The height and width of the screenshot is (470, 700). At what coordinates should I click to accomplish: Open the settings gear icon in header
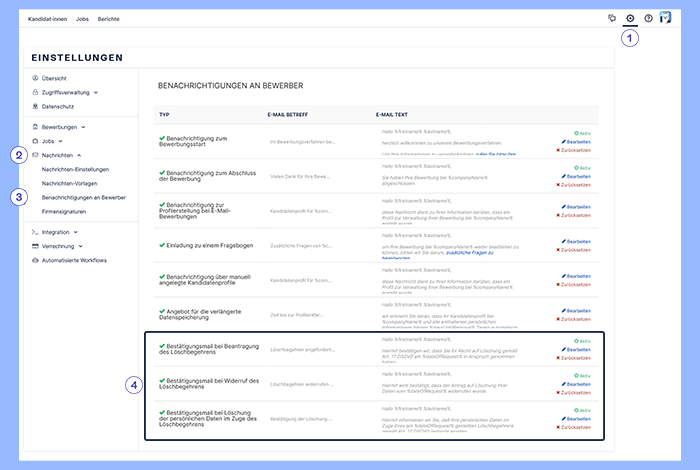(630, 18)
